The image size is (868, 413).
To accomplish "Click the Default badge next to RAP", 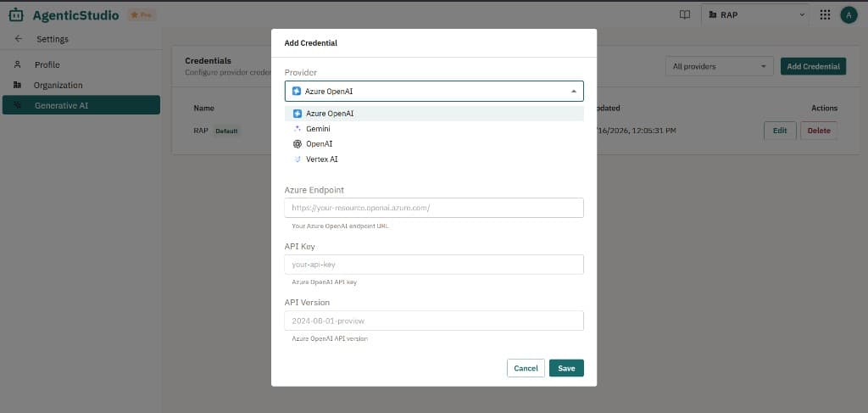I will pos(226,131).
